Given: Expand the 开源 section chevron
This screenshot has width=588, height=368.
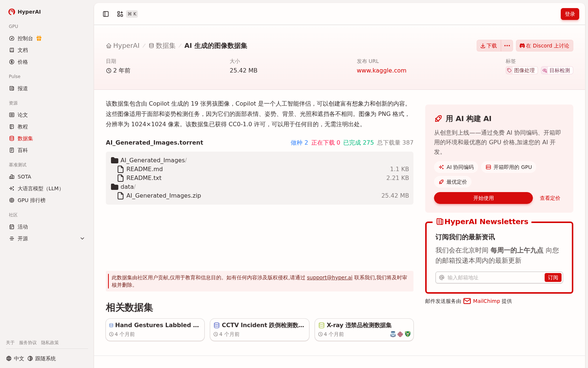Looking at the screenshot, I should tap(82, 238).
